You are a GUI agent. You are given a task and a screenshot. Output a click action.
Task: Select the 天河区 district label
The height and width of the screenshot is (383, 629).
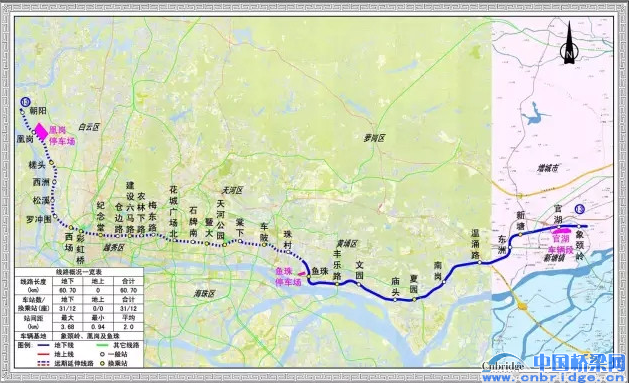tap(232, 190)
